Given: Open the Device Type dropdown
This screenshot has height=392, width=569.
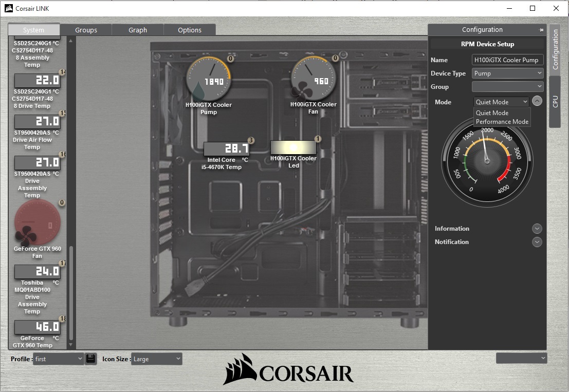Looking at the screenshot, I should point(507,73).
